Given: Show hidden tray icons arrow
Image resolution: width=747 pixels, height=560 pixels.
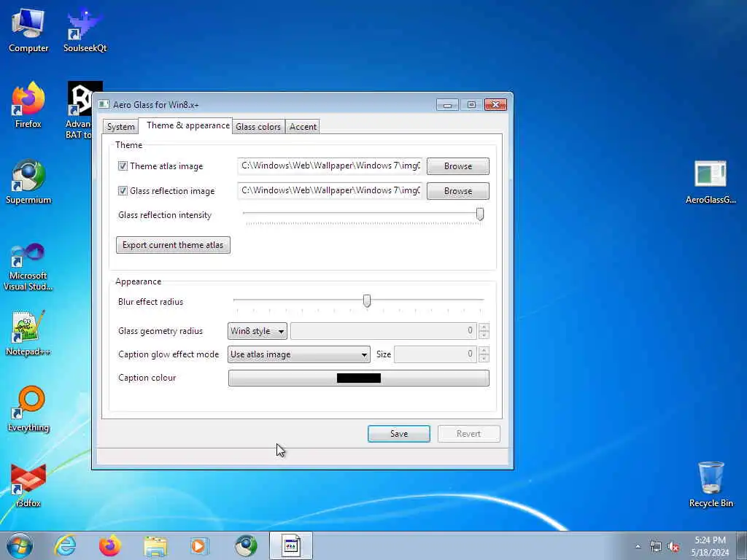Looking at the screenshot, I should coord(638,547).
